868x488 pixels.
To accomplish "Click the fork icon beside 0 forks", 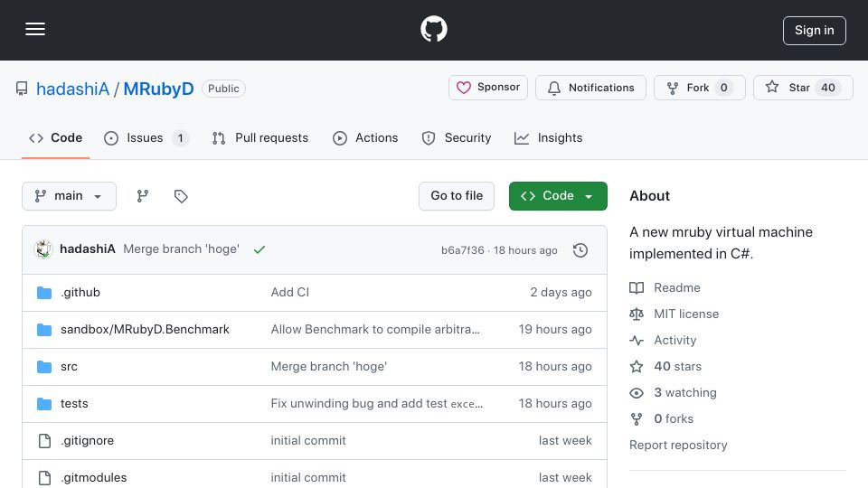I will click(637, 418).
